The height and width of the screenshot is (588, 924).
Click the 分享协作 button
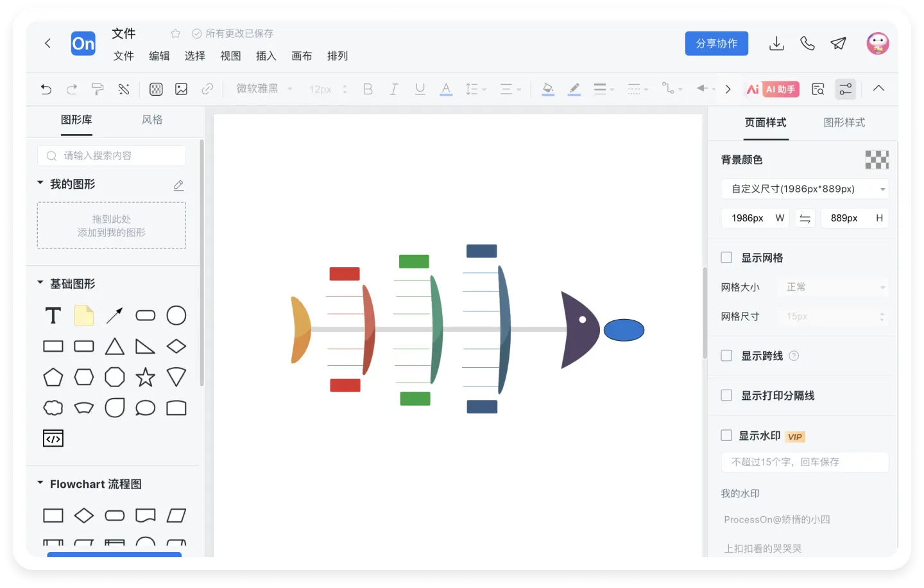tap(716, 44)
